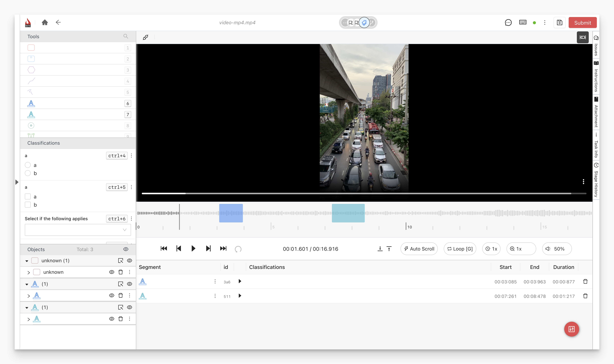Collapse the unknown (1) object group
This screenshot has width=614, height=364.
point(27,261)
